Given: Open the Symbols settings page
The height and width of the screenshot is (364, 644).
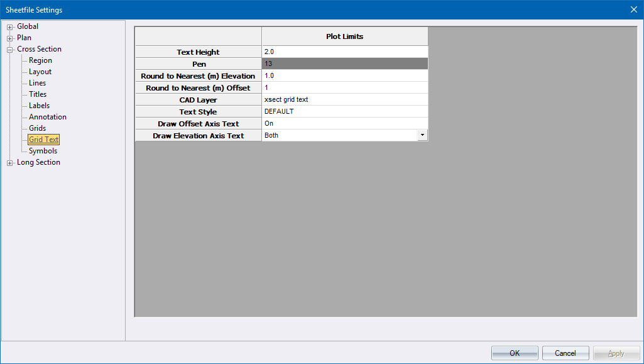Looking at the screenshot, I should click(x=43, y=151).
